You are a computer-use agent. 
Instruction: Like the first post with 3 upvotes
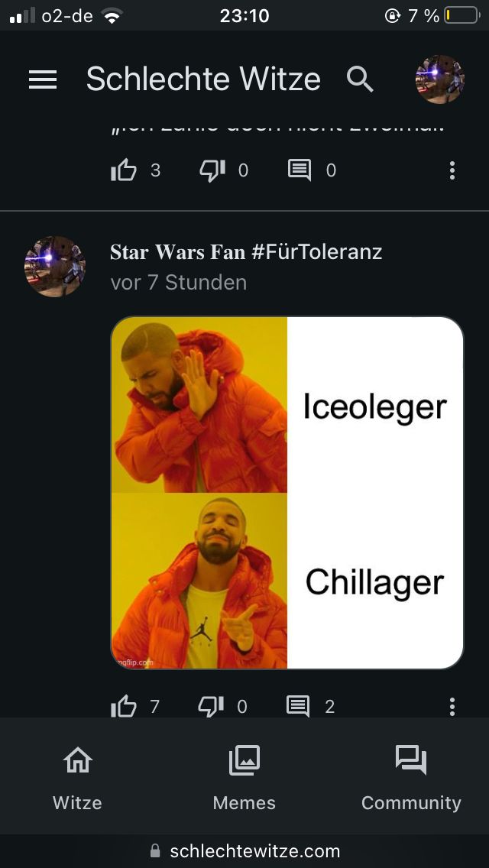coord(124,170)
